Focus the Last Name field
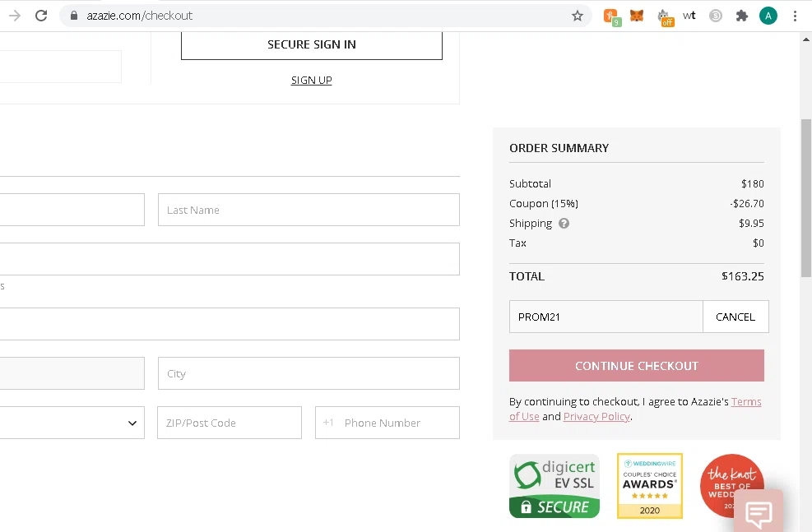This screenshot has height=532, width=812. 308,210
